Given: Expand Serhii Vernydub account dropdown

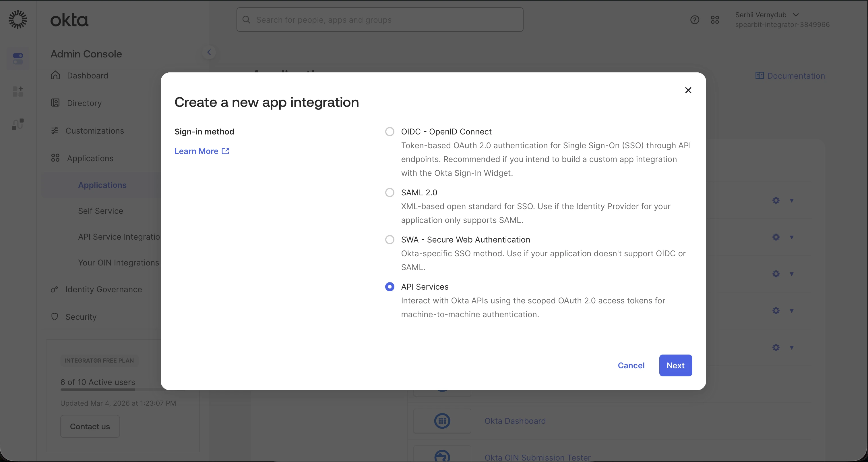Looking at the screenshot, I should click(x=796, y=15).
